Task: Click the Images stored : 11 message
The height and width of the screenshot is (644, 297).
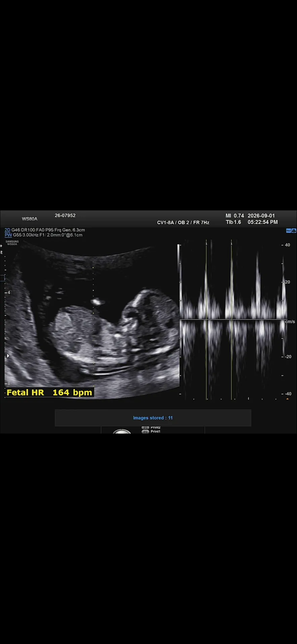Action: click(x=153, y=418)
